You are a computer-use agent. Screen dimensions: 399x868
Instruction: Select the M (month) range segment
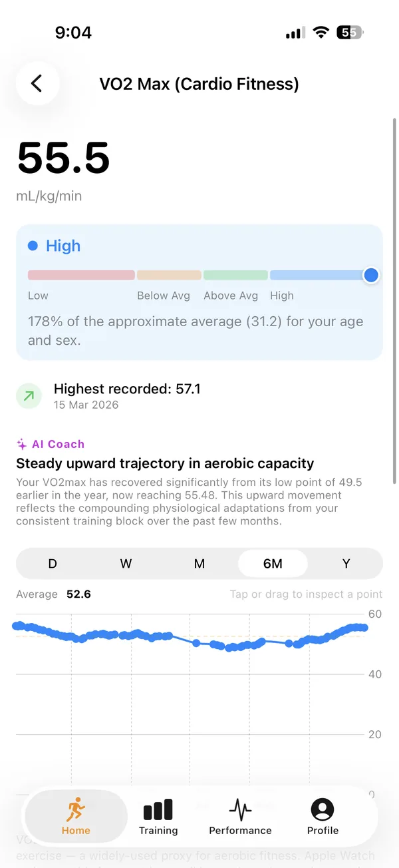click(199, 564)
